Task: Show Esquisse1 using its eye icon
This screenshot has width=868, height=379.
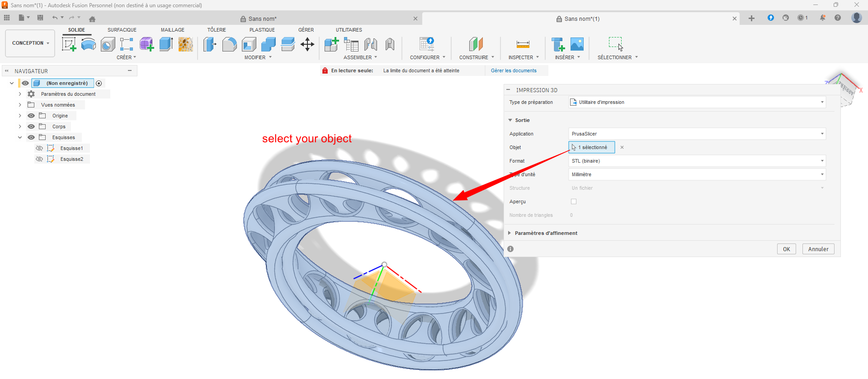Action: pos(39,148)
